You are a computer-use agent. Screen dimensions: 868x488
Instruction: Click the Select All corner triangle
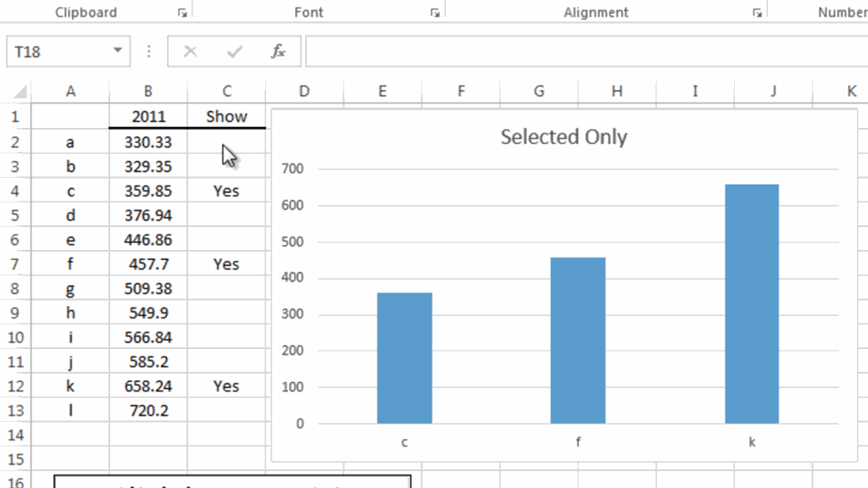click(x=19, y=91)
